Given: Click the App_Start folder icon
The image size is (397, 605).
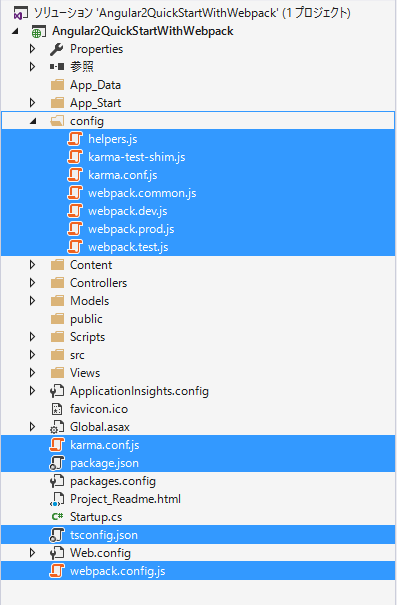Looking at the screenshot, I should [57, 103].
